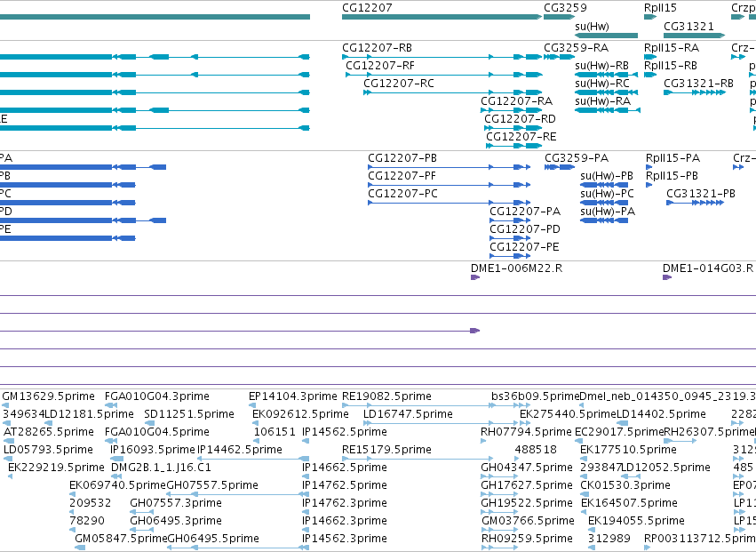Select protein CG12207-PB label
The height and width of the screenshot is (552, 756).
[x=402, y=158]
